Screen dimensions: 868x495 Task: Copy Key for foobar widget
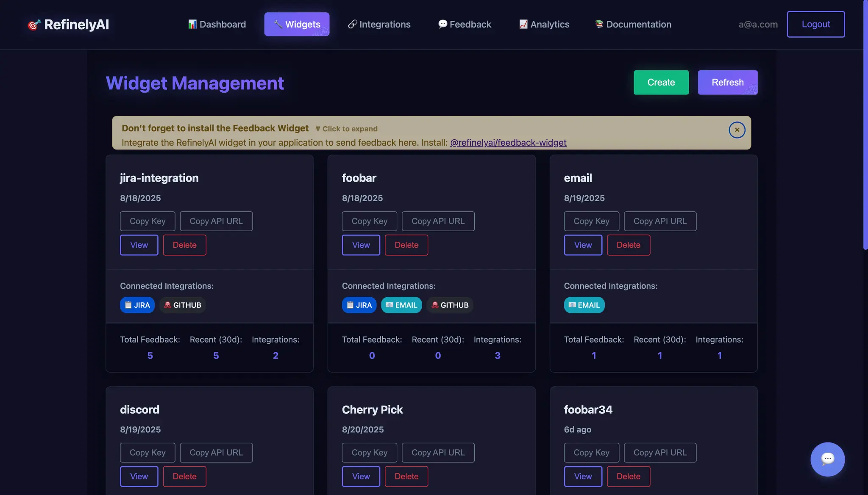369,221
